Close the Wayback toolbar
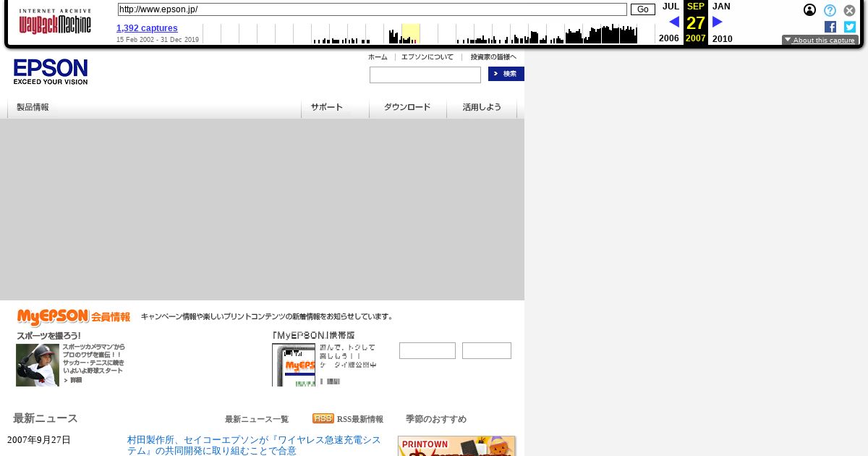The image size is (868, 456). pos(850,10)
